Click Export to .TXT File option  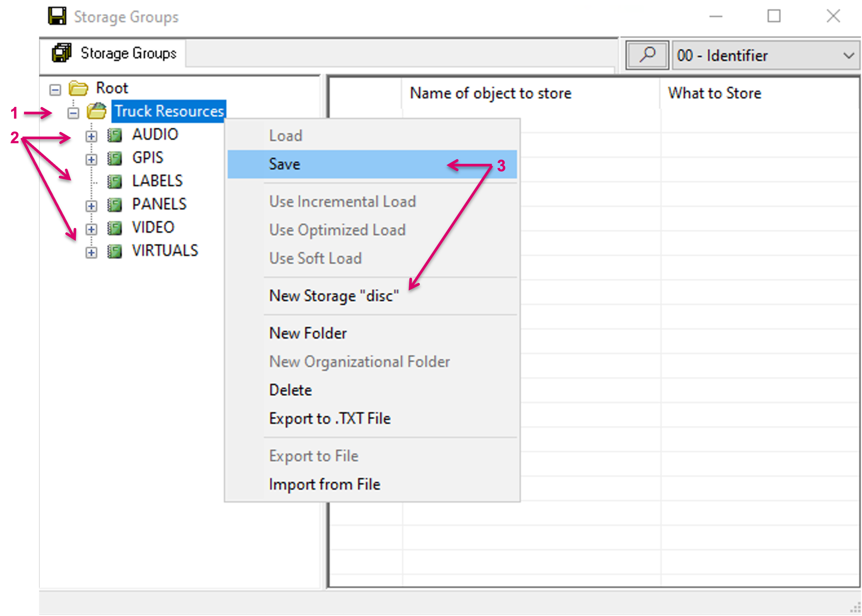(x=330, y=418)
